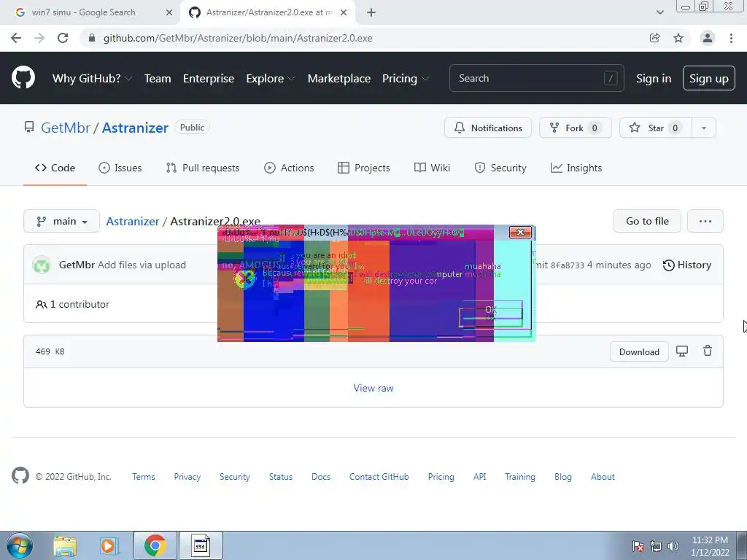Image resolution: width=747 pixels, height=560 pixels.
Task: Click Team in header nav
Action: pos(158,78)
